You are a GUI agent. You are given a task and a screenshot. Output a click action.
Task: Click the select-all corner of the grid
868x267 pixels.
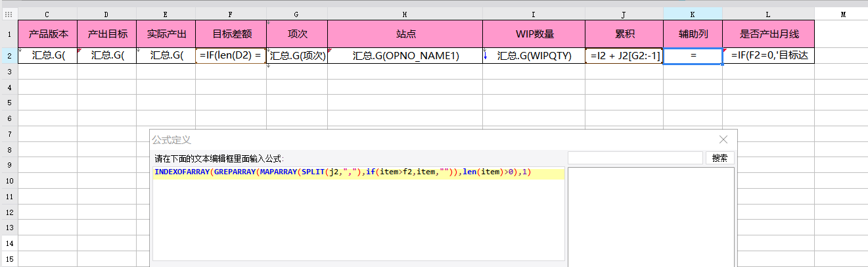click(x=9, y=14)
